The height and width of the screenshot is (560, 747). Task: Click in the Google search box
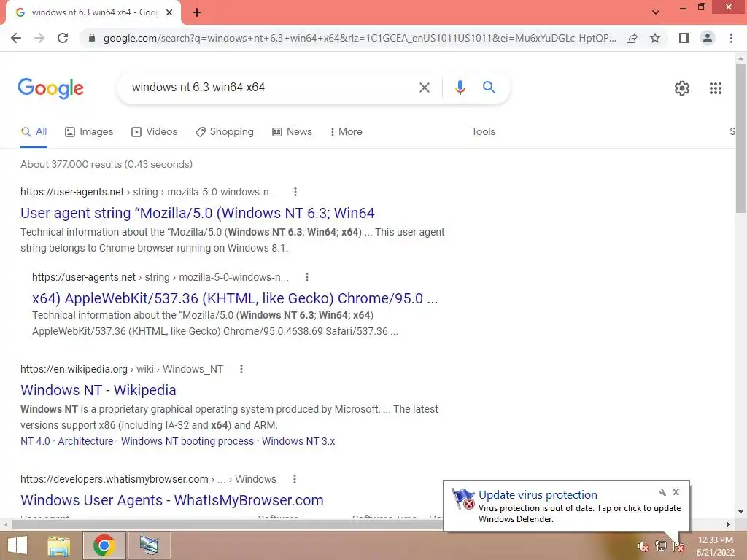point(271,87)
